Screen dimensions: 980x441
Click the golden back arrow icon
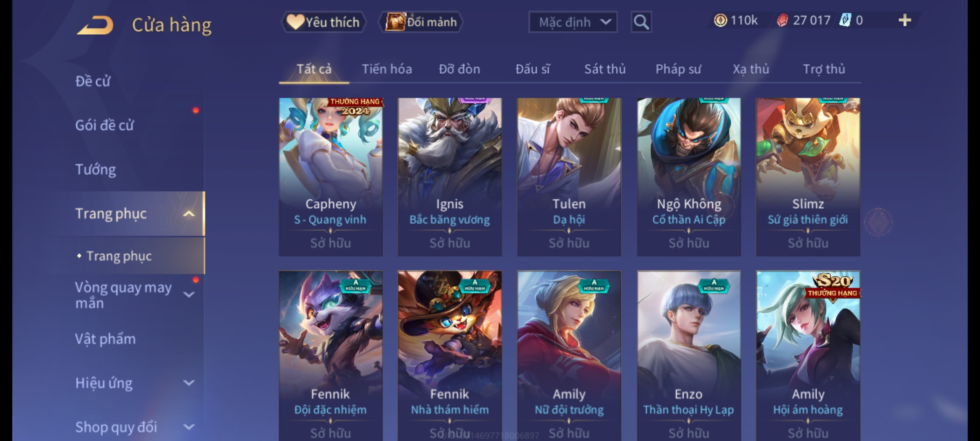(95, 25)
